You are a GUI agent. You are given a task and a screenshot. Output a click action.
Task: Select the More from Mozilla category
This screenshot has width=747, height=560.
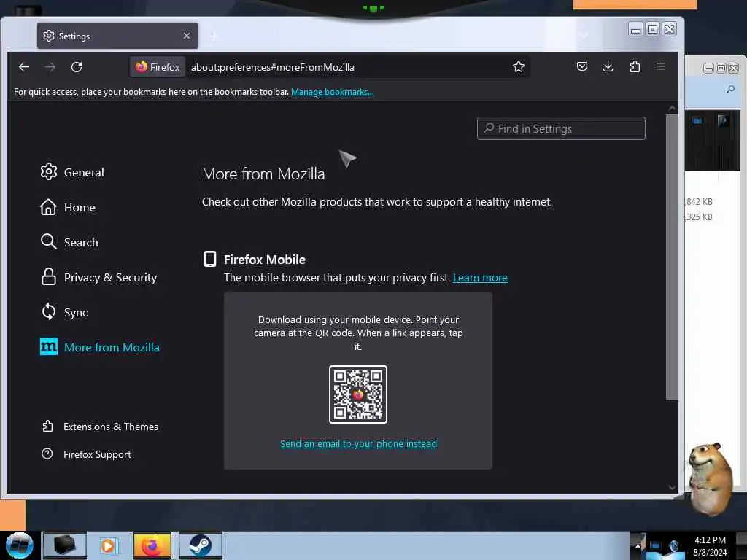tap(100, 347)
